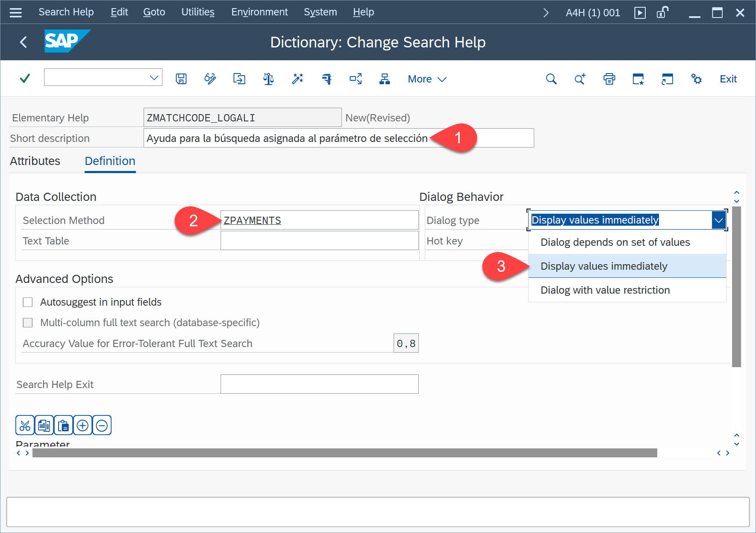
Task: Open the Utilities menu
Action: click(x=197, y=12)
